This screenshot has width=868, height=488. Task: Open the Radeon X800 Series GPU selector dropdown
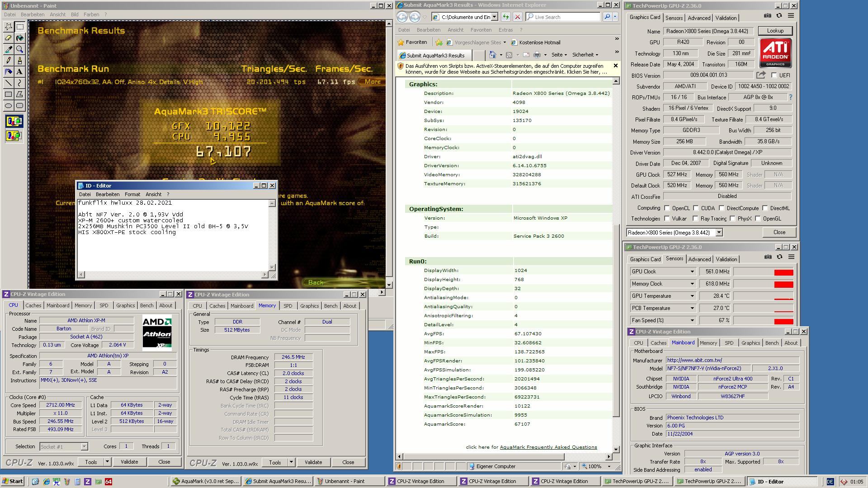[x=719, y=232]
